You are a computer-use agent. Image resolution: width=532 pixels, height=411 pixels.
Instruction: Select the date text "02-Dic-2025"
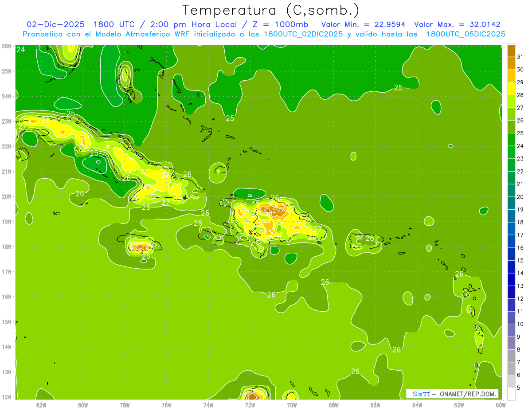[55, 24]
